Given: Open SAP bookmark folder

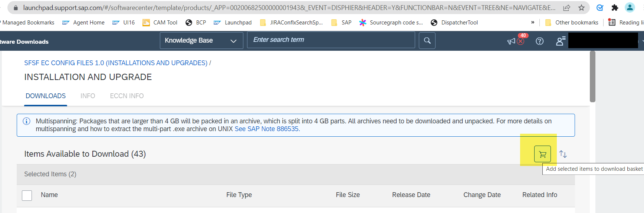Looking at the screenshot, I should (341, 23).
